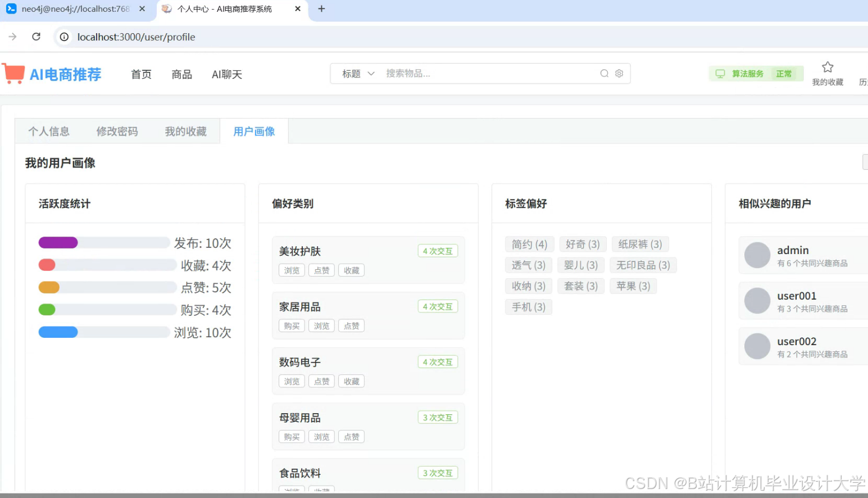Click the 浏览 tag under 美妆护肤
The width and height of the screenshot is (868, 498).
291,270
